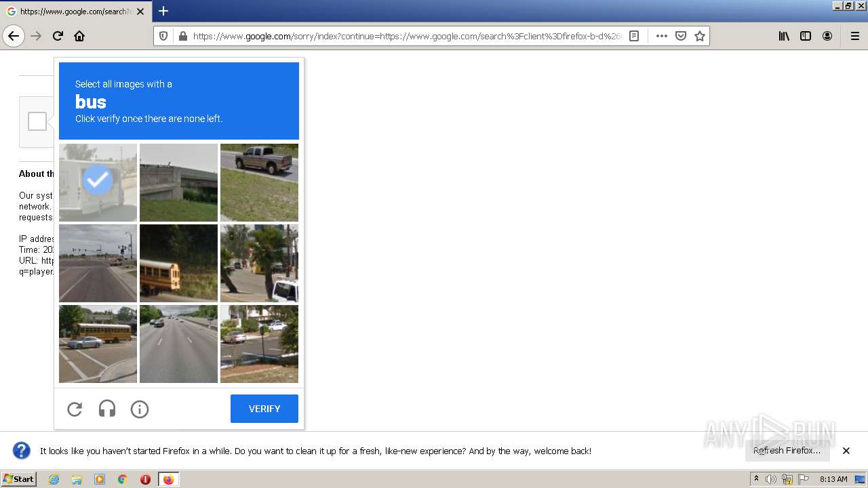Reload the current page
The image size is (868, 488).
pyautogui.click(x=58, y=36)
